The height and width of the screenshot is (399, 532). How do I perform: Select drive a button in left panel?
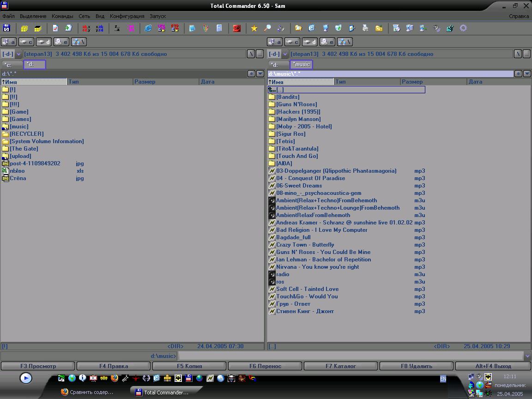[9, 42]
